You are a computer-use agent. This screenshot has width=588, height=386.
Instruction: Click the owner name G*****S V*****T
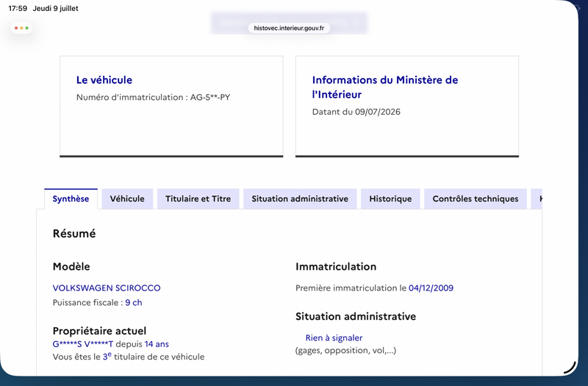83,344
